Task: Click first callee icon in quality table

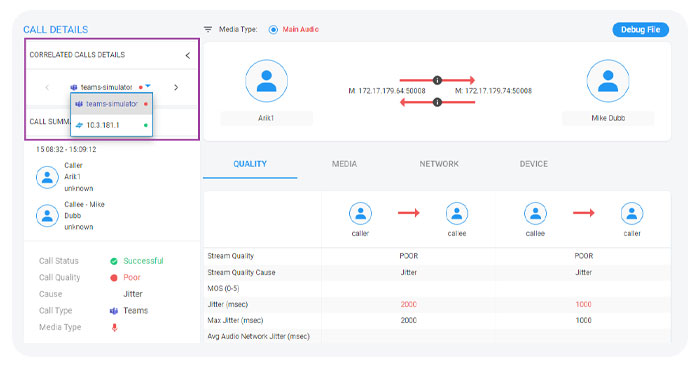Action: [457, 213]
